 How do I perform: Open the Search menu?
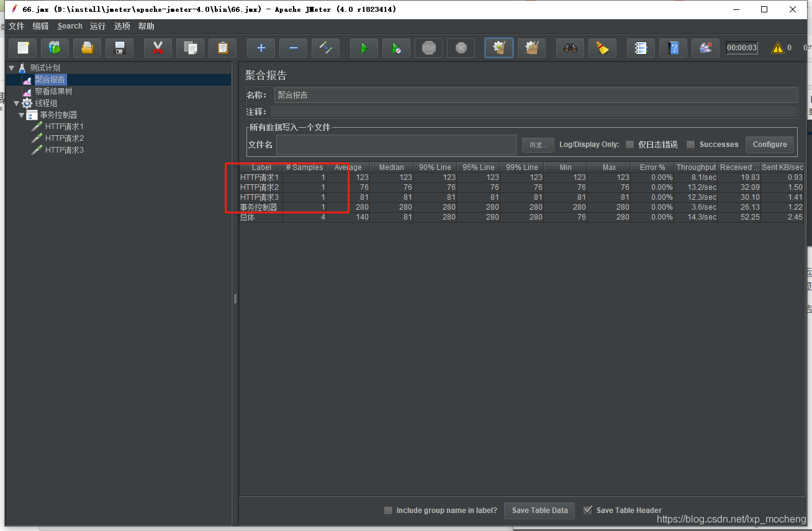70,26
